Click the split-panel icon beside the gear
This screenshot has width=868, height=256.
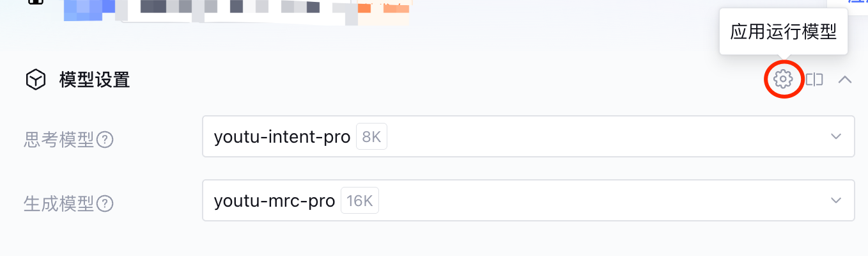click(x=814, y=79)
